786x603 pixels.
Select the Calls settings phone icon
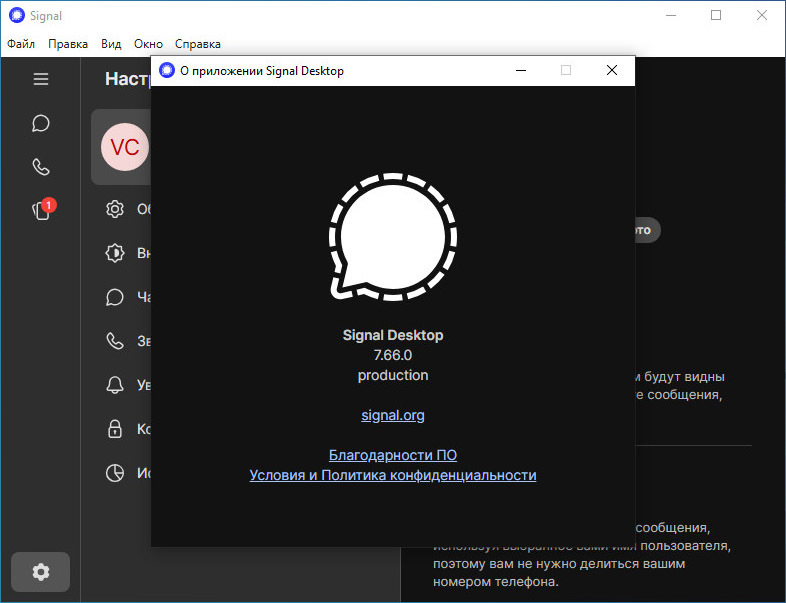(x=115, y=341)
